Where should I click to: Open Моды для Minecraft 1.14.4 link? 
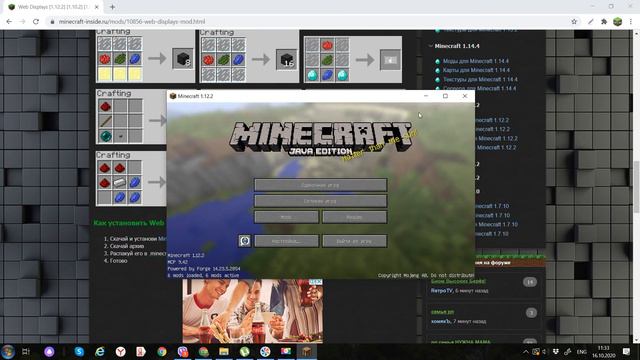point(476,61)
